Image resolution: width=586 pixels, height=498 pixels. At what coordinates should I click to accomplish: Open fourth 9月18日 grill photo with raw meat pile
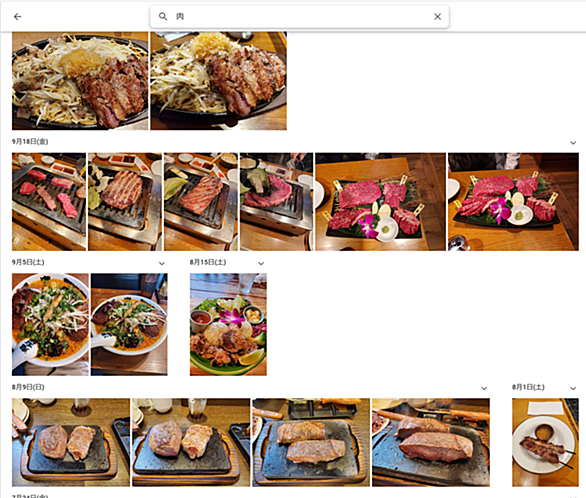click(277, 201)
